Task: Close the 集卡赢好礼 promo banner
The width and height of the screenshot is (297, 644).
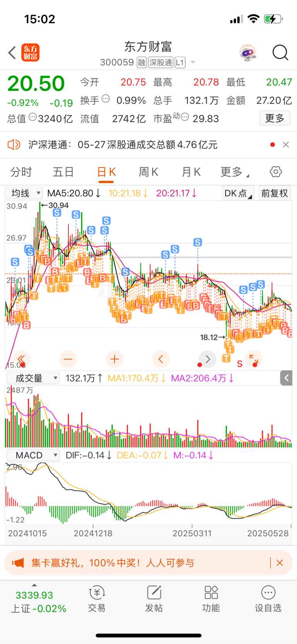Action: click(x=280, y=563)
